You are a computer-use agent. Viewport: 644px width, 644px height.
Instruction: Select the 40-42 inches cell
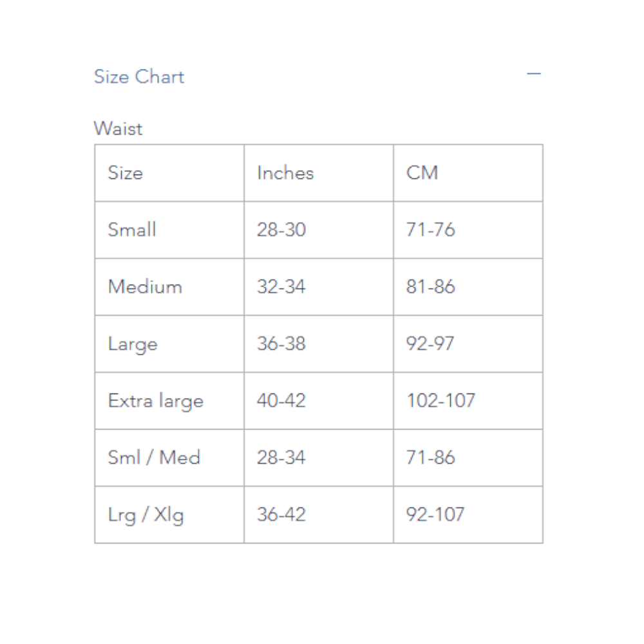click(281, 401)
